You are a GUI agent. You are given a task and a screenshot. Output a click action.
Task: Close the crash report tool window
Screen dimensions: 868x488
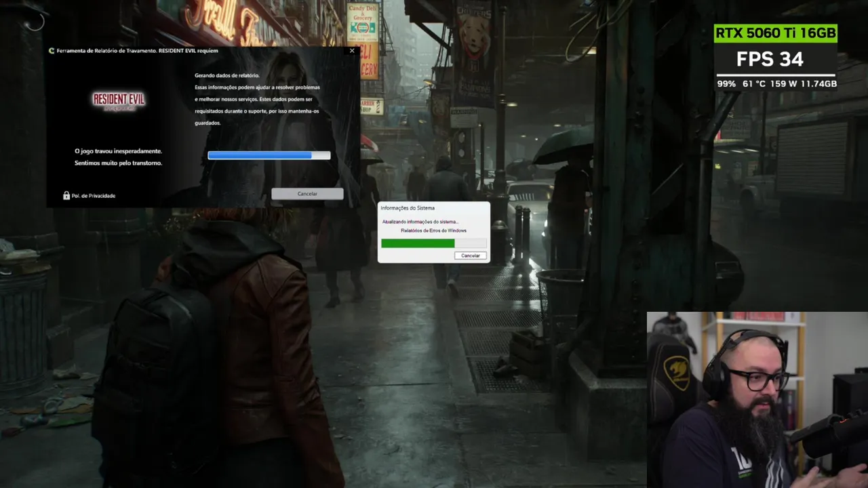352,51
